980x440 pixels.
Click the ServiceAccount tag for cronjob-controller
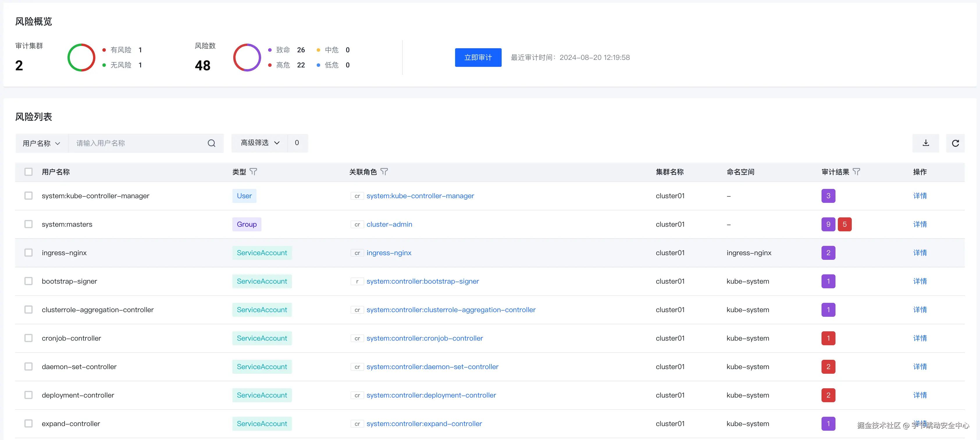click(262, 338)
